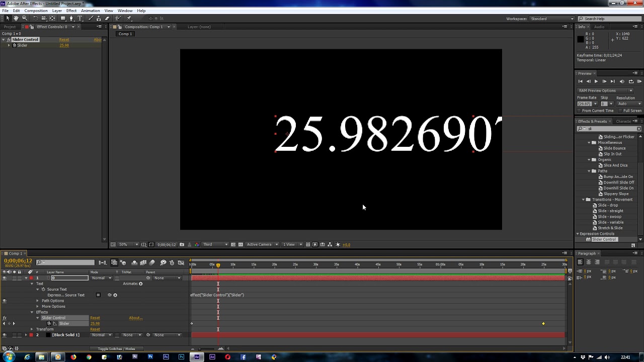Image resolution: width=644 pixels, height=362 pixels.
Task: Select Slider Control in Effects & Presets
Action: [604, 239]
